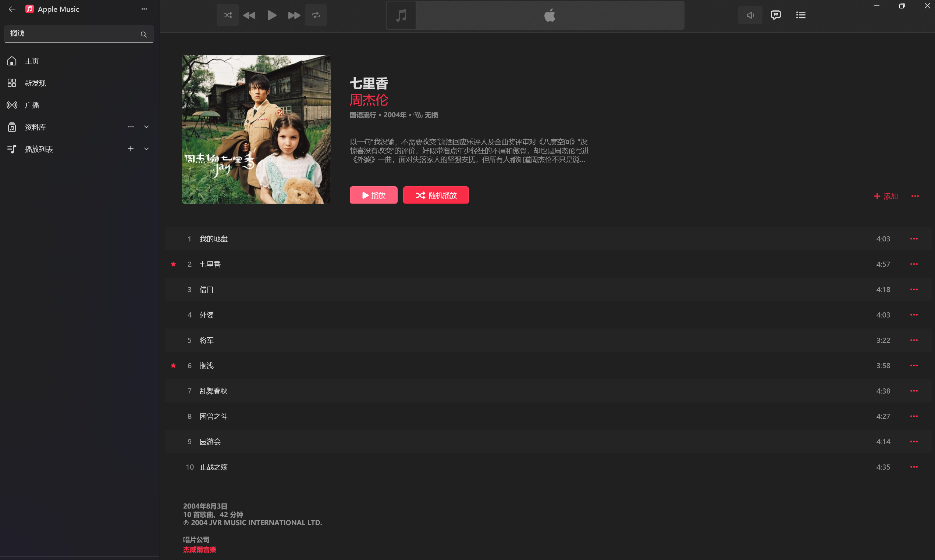This screenshot has width=935, height=560.
Task: Click the search magnifier icon
Action: tap(143, 34)
